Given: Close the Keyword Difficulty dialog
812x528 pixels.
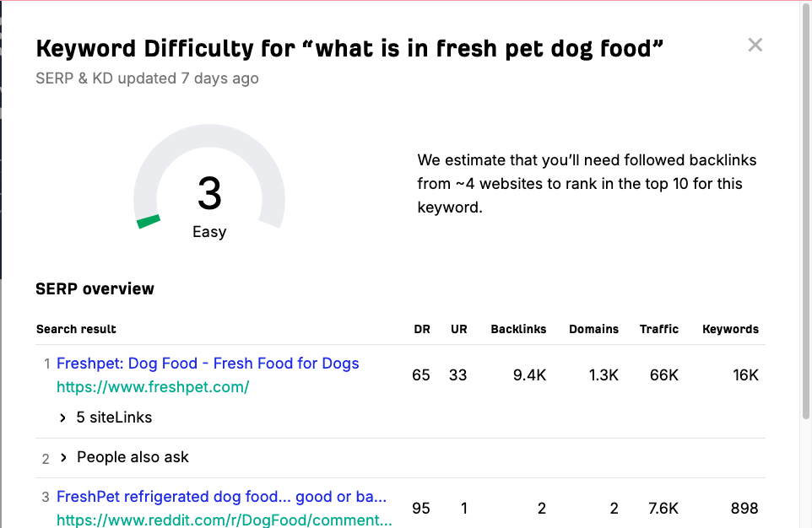Looking at the screenshot, I should 755,46.
